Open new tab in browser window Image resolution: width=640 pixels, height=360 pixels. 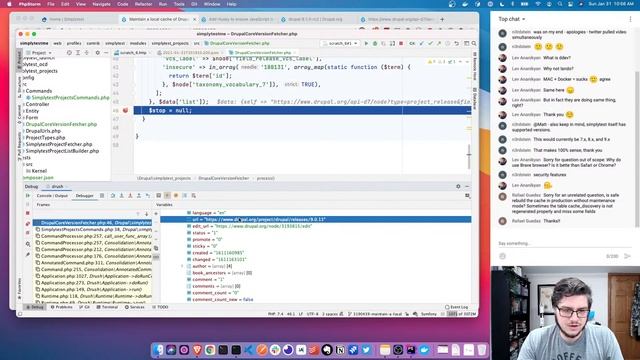pos(442,19)
